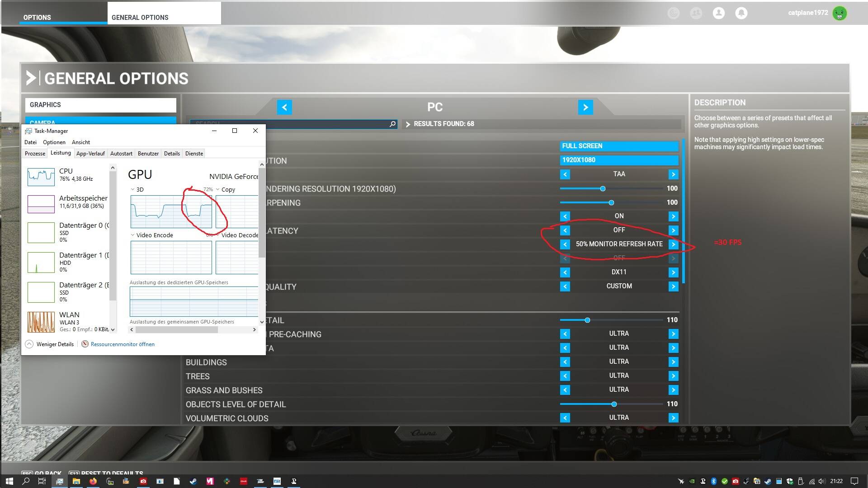Click Weniger Details in Task Manager
The height and width of the screenshot is (488, 868).
coord(55,344)
